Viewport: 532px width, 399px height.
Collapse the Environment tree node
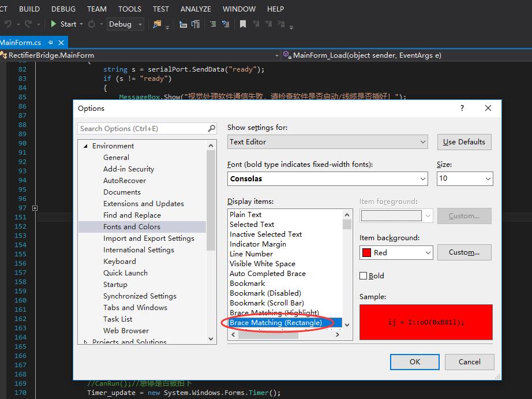85,146
